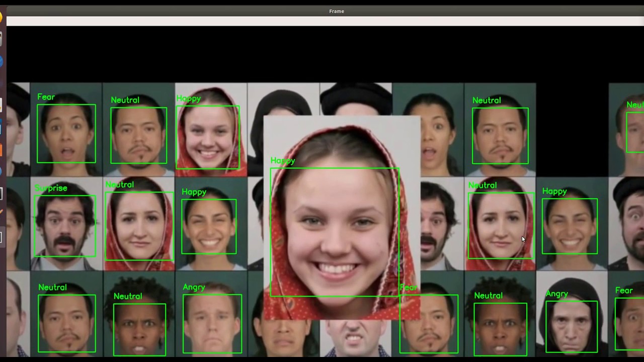Viewport: 644px width, 362px height.
Task: Select the blond man's boxed face
Action: (212, 324)
